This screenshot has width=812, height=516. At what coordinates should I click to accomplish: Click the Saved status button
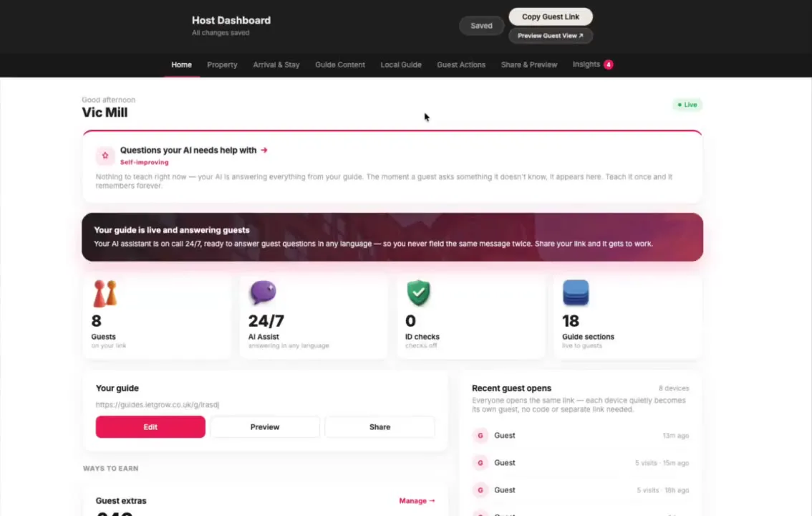[x=481, y=25]
